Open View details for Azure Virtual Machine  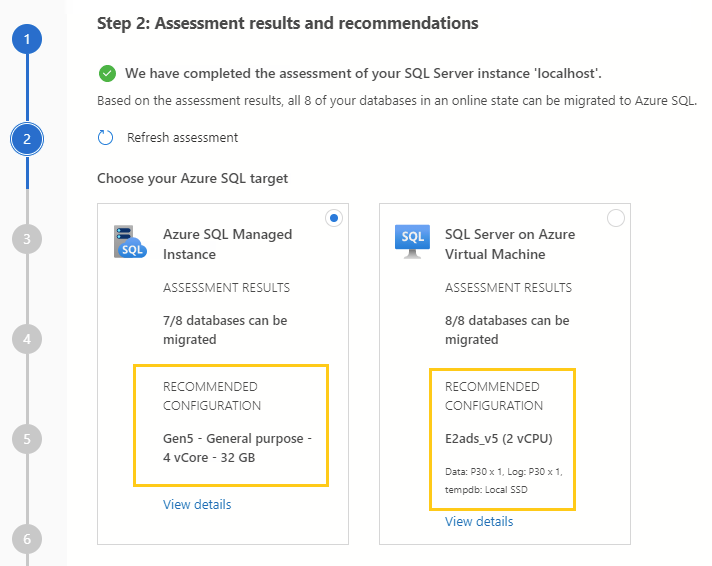[x=479, y=522]
